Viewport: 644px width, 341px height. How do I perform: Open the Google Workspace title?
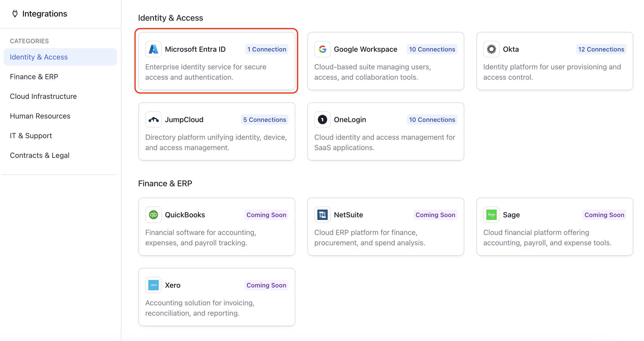point(366,49)
